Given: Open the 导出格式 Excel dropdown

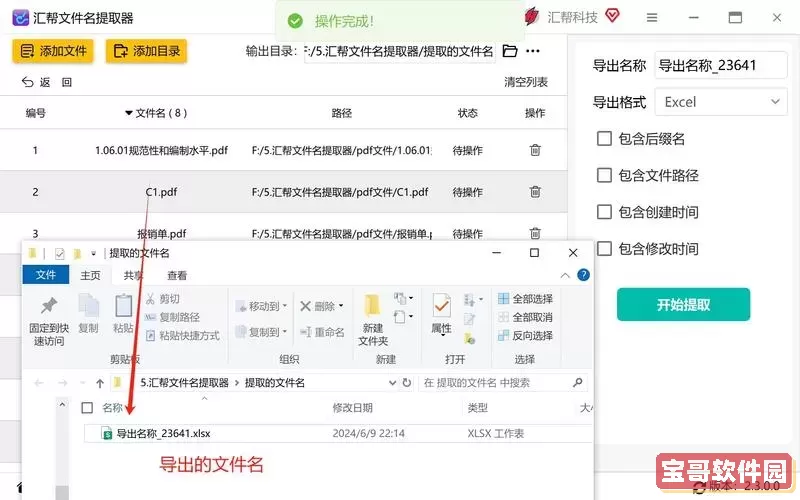Looking at the screenshot, I should coord(721,102).
